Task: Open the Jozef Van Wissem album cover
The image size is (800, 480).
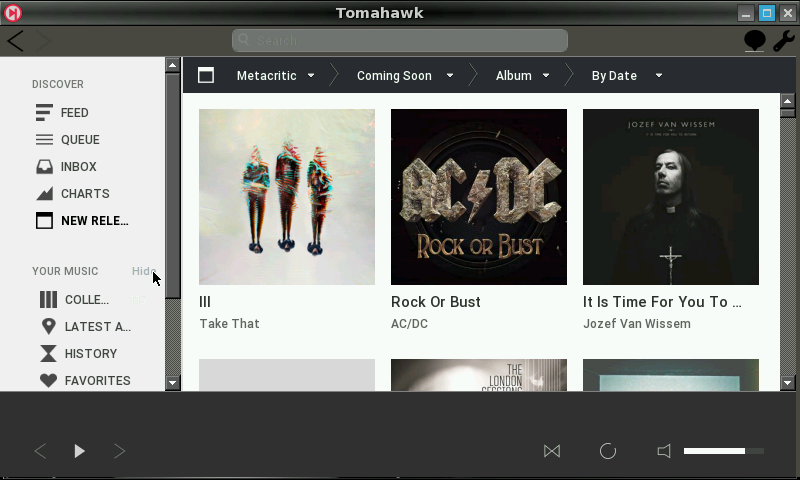Action: [670, 197]
